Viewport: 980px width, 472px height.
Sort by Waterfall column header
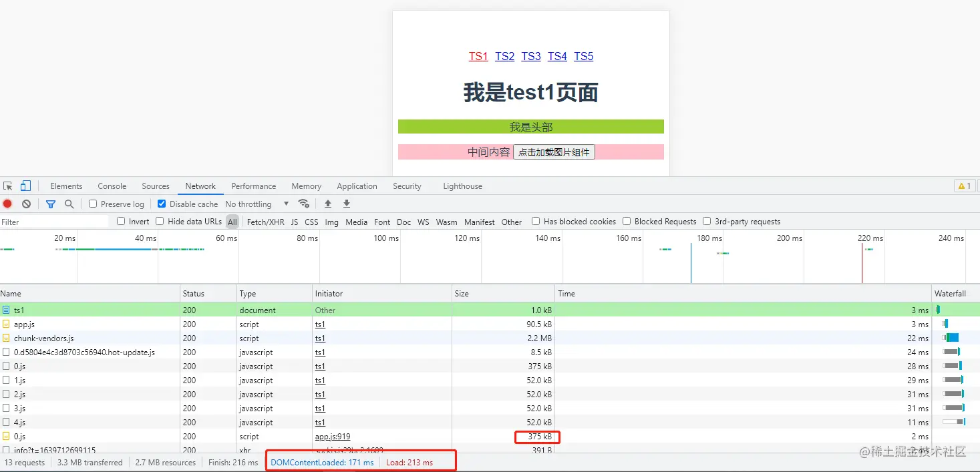click(955, 293)
